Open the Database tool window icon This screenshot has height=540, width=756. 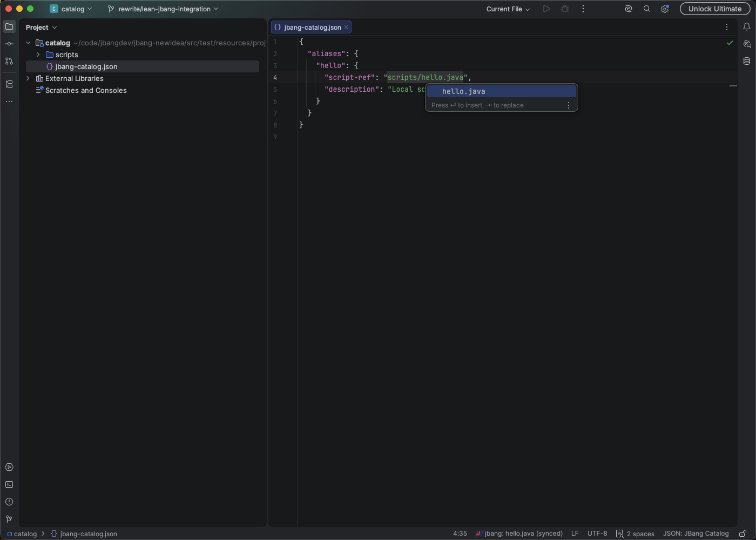(747, 61)
